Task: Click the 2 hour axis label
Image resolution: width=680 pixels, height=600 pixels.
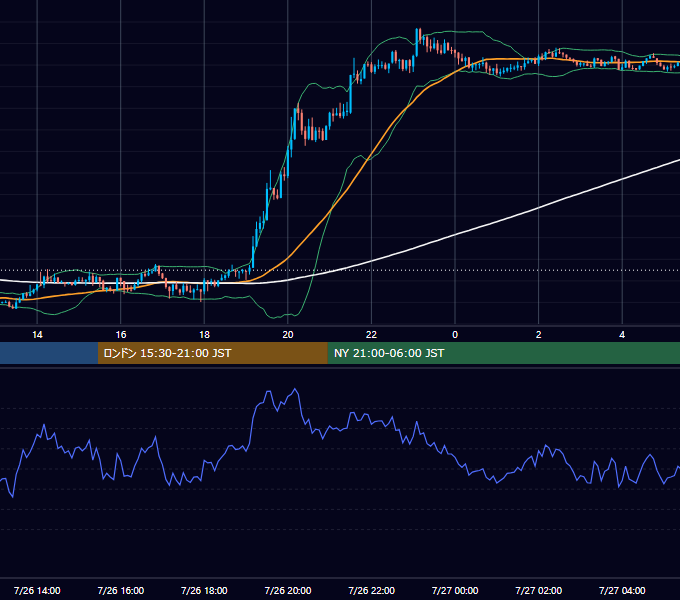Action: tap(539, 335)
